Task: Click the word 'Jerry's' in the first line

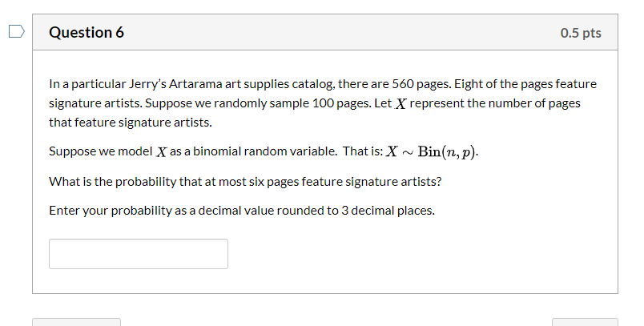Action: (147, 84)
